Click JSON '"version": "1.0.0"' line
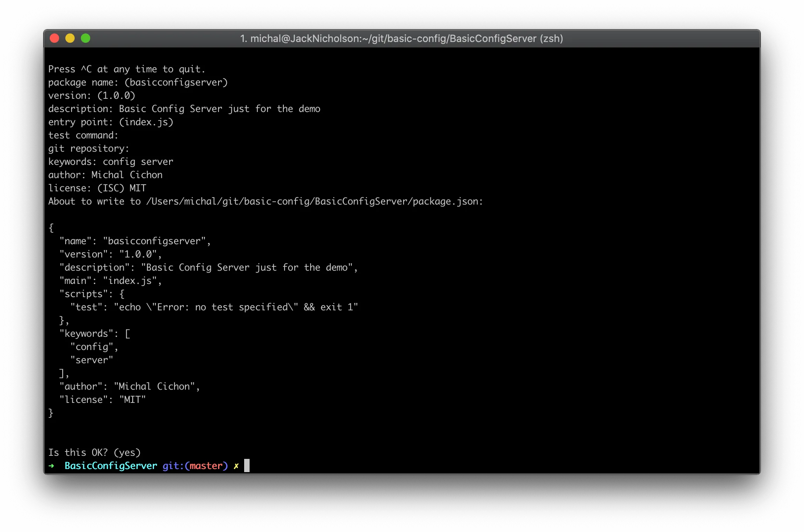Image resolution: width=804 pixels, height=532 pixels. tap(110, 254)
